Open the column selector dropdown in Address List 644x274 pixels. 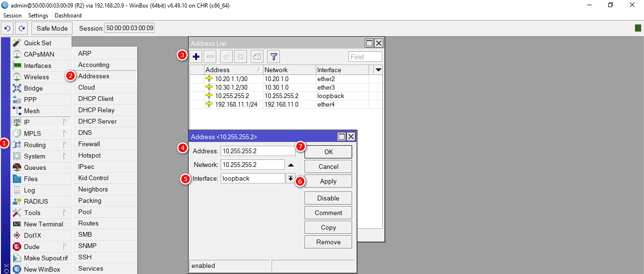pos(378,70)
